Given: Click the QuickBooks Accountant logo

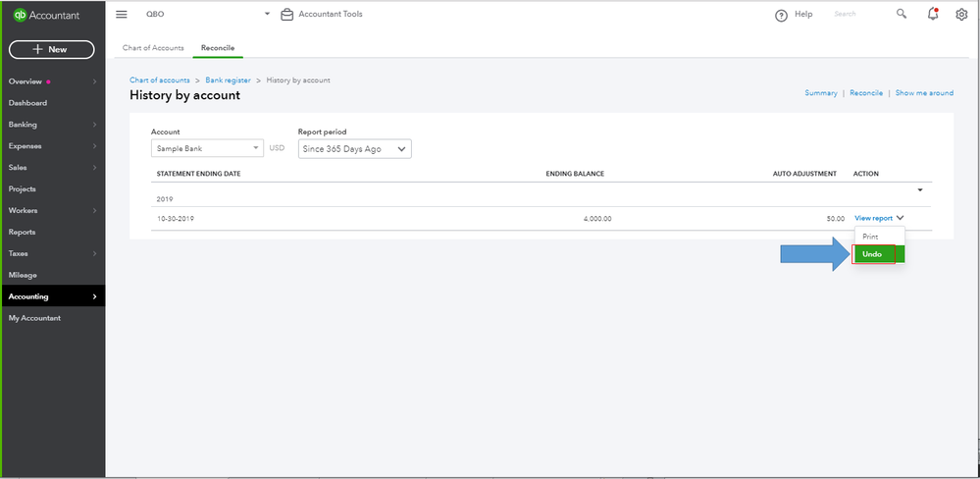Looking at the screenshot, I should click(45, 15).
